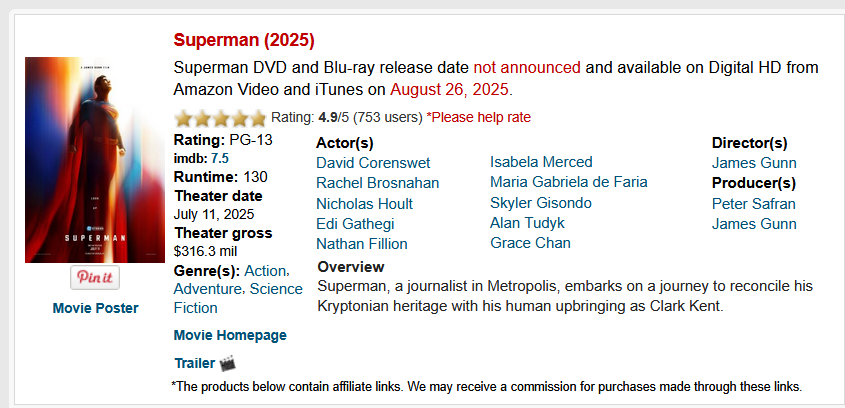Viewport: 845px width, 408px height.
Task: Select Nathan Fillion actor link
Action: [362, 244]
